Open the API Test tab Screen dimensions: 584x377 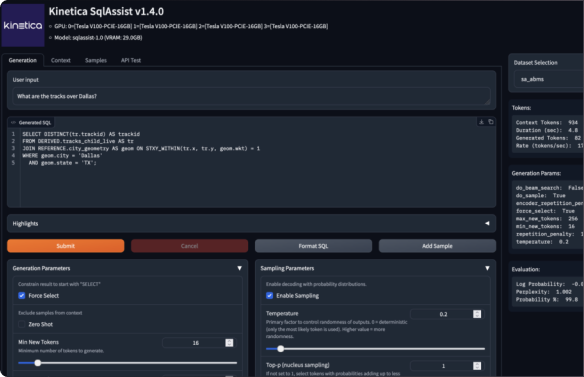(x=131, y=60)
